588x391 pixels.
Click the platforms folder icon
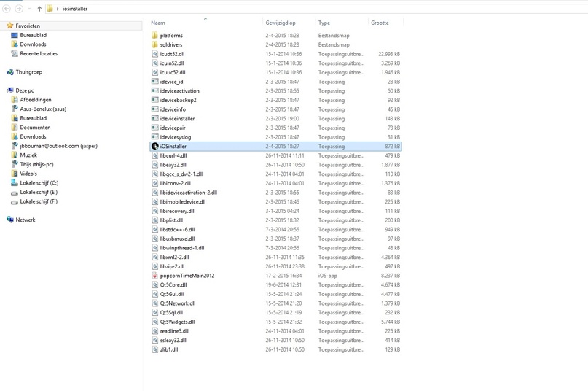[155, 35]
